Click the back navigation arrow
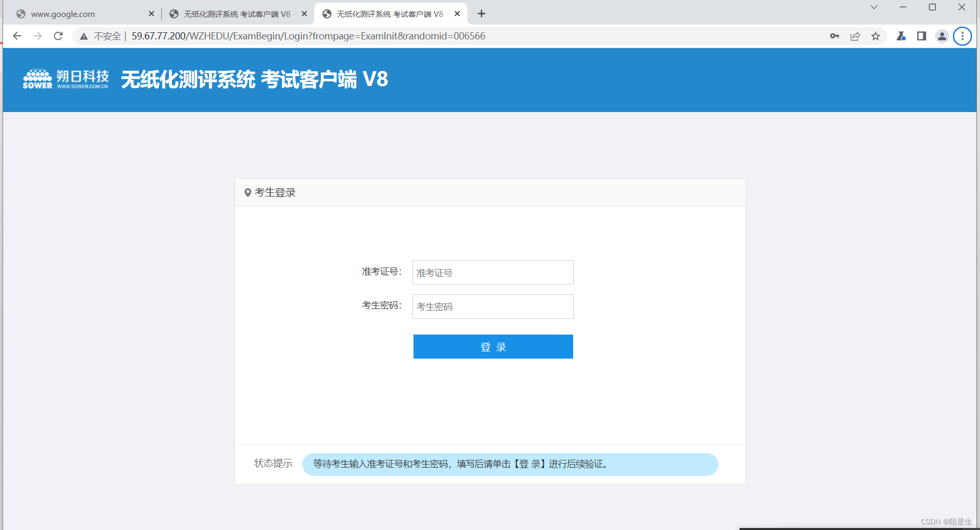This screenshot has width=980, height=530. coord(17,36)
